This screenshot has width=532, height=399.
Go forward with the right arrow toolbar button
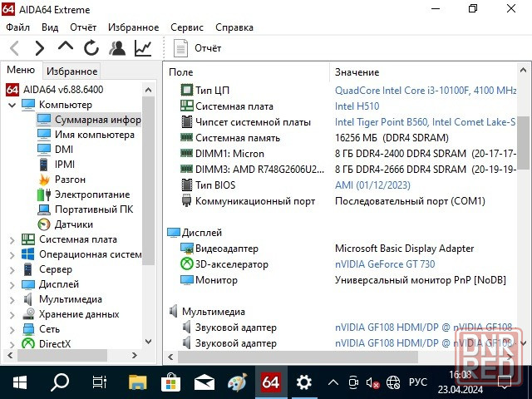40,48
